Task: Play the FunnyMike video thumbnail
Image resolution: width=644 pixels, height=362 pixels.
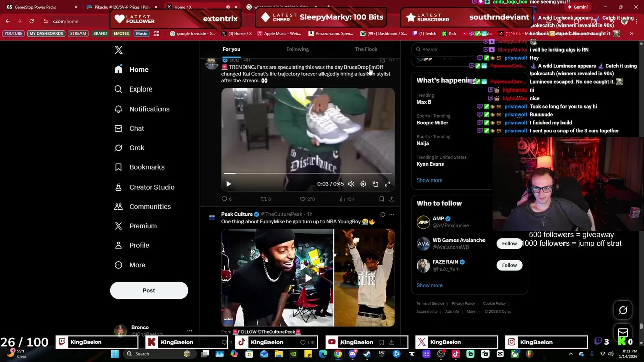Action: (x=308, y=278)
